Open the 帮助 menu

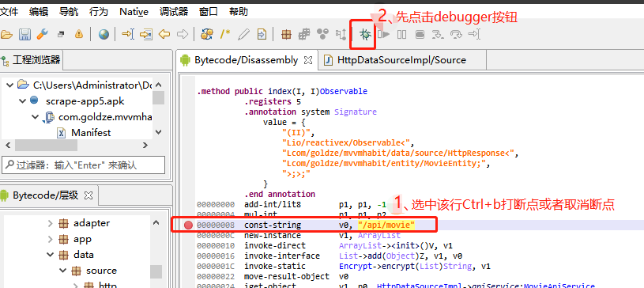point(238,12)
